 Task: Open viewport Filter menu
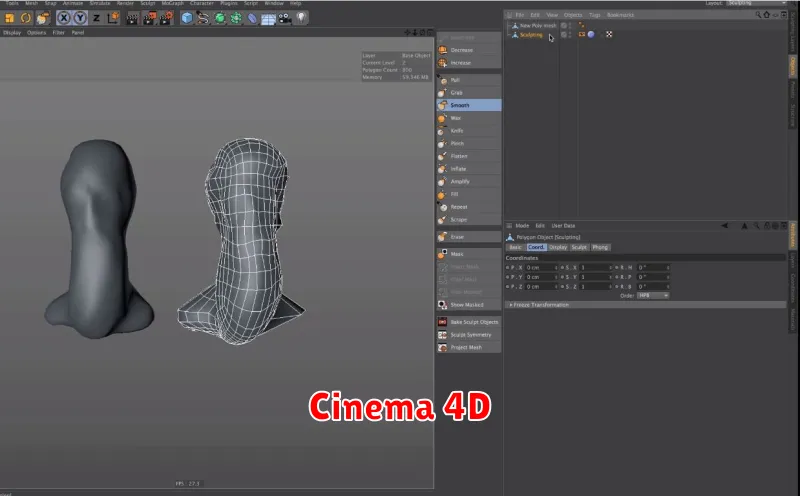[59, 33]
